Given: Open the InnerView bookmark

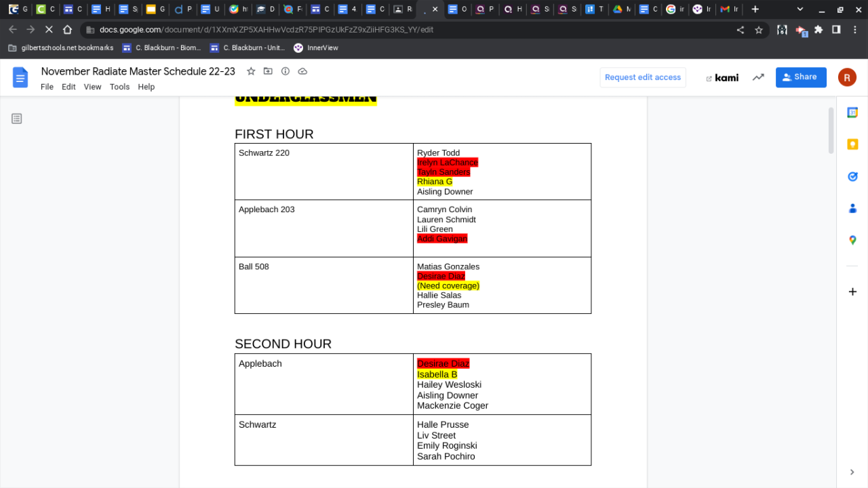Looking at the screenshot, I should 316,48.
